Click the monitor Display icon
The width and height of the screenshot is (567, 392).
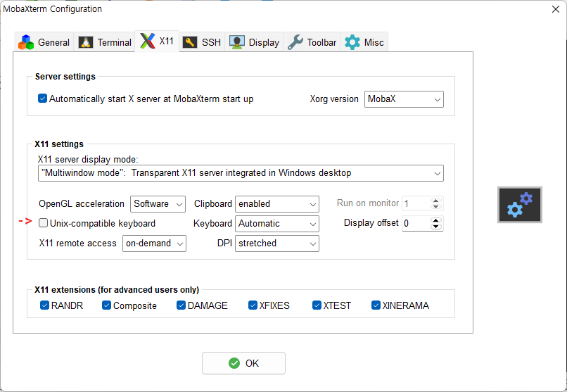pyautogui.click(x=237, y=42)
